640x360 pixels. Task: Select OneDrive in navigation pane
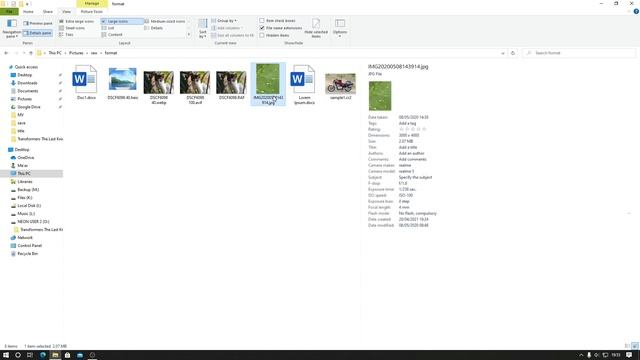point(26,158)
